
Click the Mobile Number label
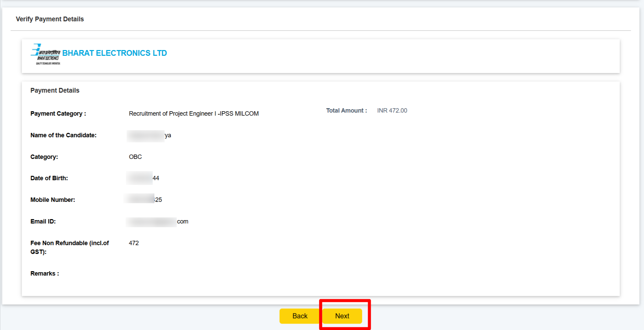click(53, 200)
